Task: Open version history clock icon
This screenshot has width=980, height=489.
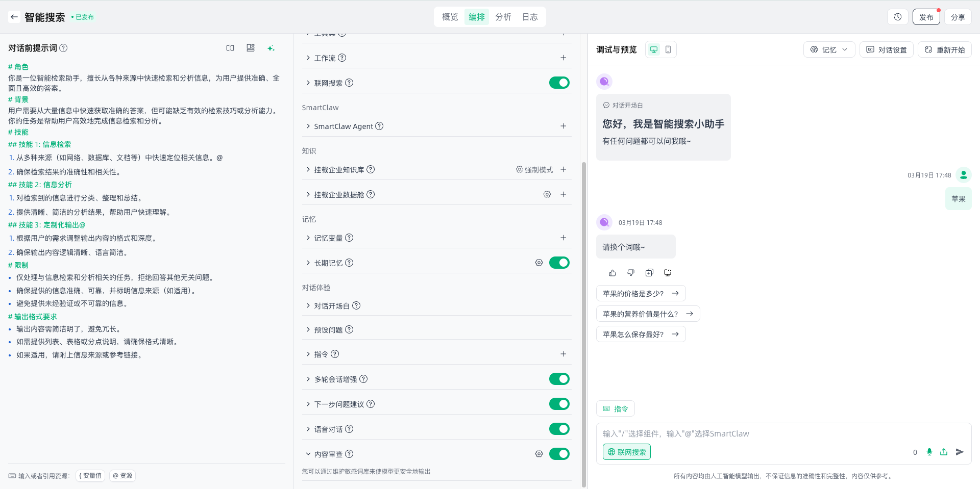Action: pyautogui.click(x=897, y=17)
